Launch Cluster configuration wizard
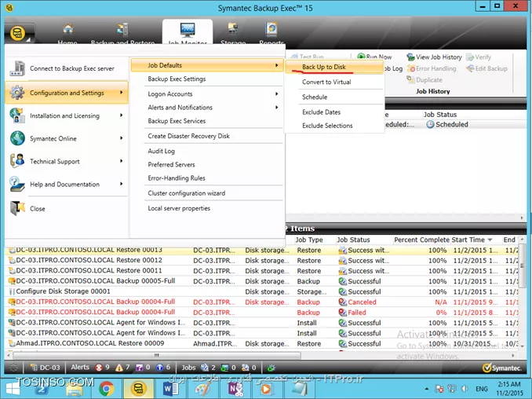Screen dimensions: 532x399 click(x=186, y=193)
